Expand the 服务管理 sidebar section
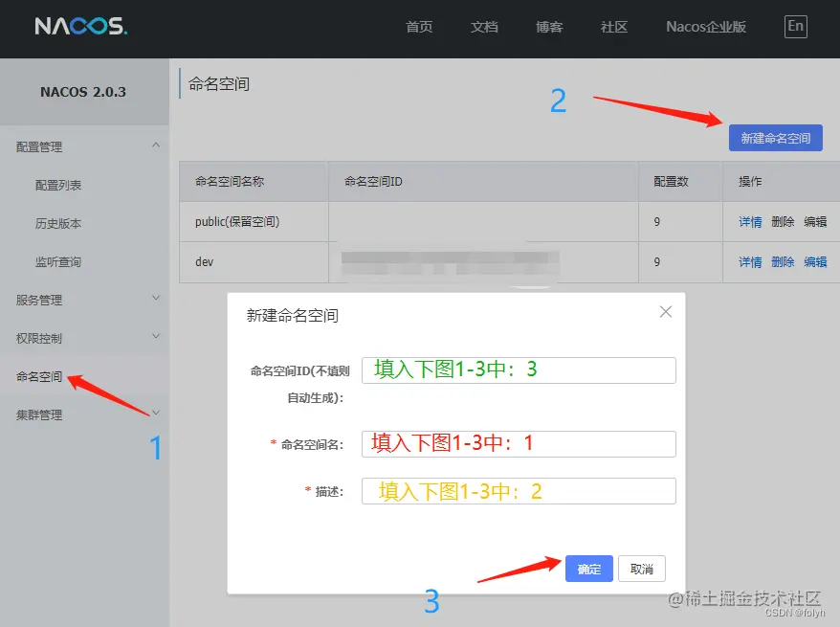The width and height of the screenshot is (840, 627). (x=155, y=299)
